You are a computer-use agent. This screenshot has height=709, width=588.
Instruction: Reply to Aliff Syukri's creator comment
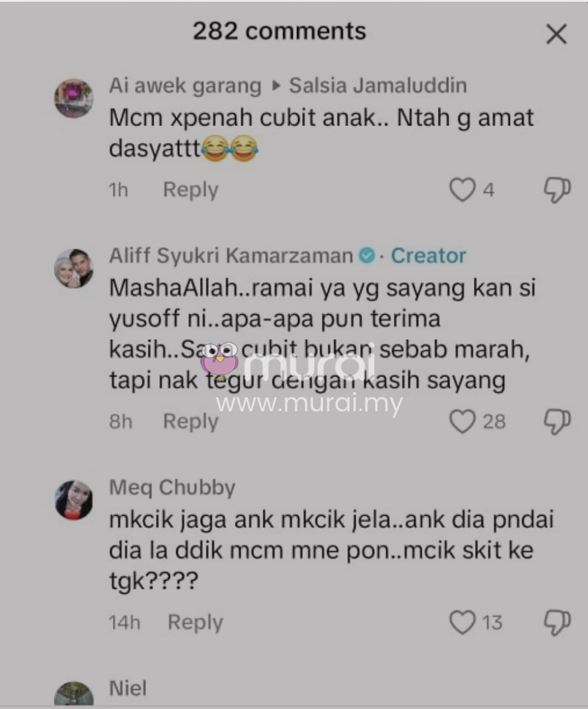(x=190, y=422)
